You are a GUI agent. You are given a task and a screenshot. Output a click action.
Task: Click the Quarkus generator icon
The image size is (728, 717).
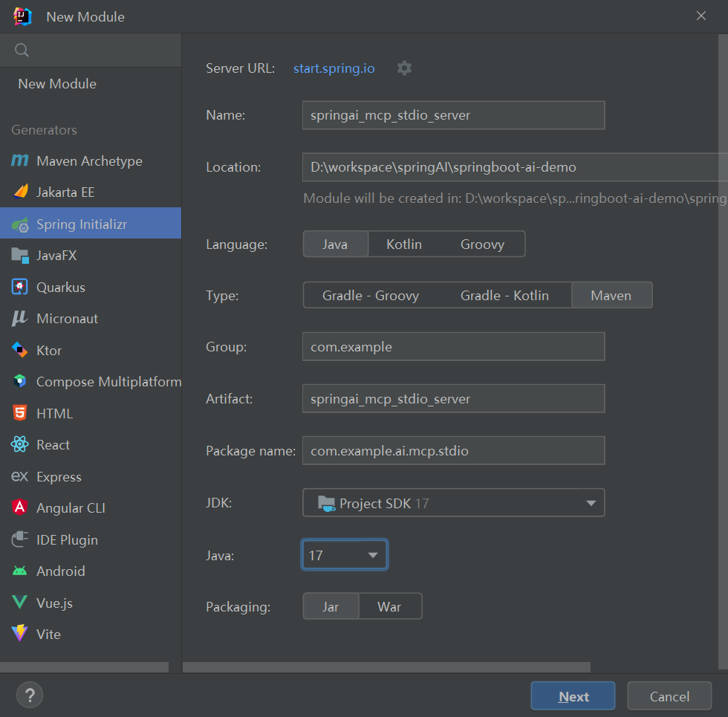[x=19, y=288]
